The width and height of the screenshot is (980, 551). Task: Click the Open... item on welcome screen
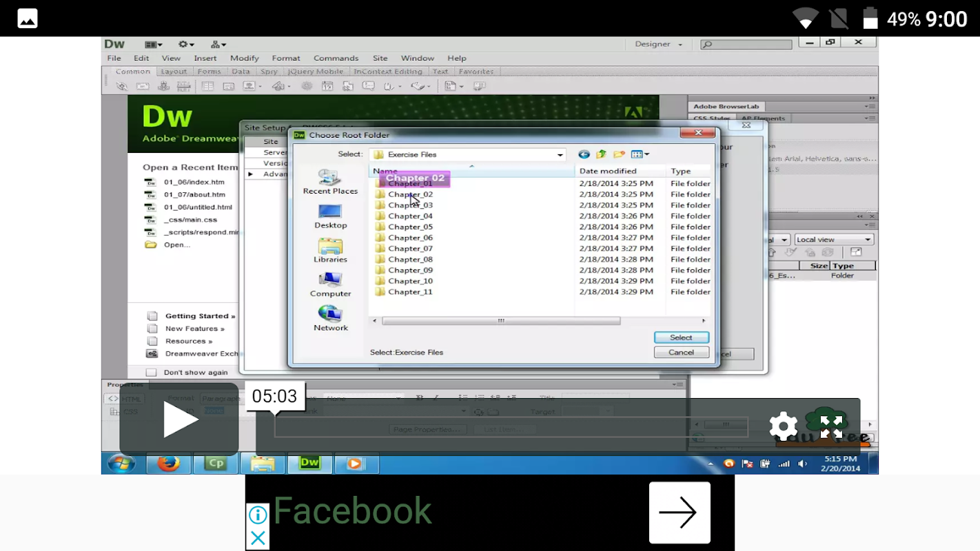[177, 245]
